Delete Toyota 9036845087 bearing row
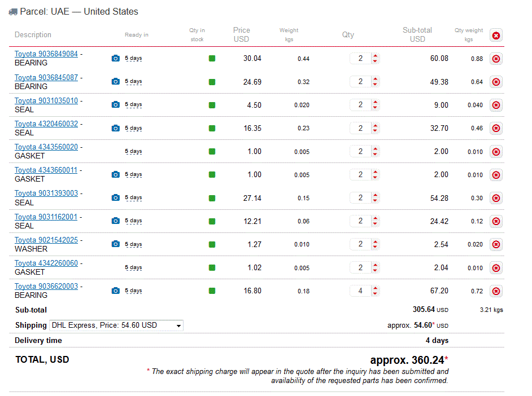Screen dimensions: 532x396 click(496, 82)
